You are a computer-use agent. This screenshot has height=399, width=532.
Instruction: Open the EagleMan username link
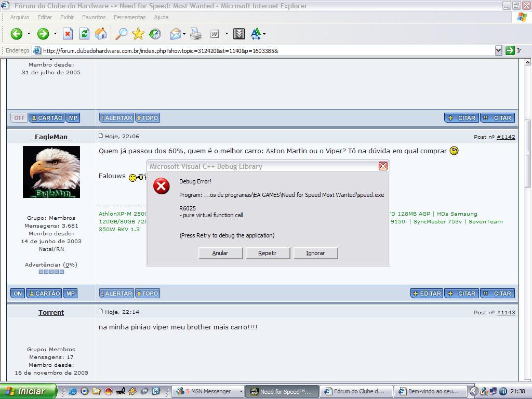click(51, 137)
